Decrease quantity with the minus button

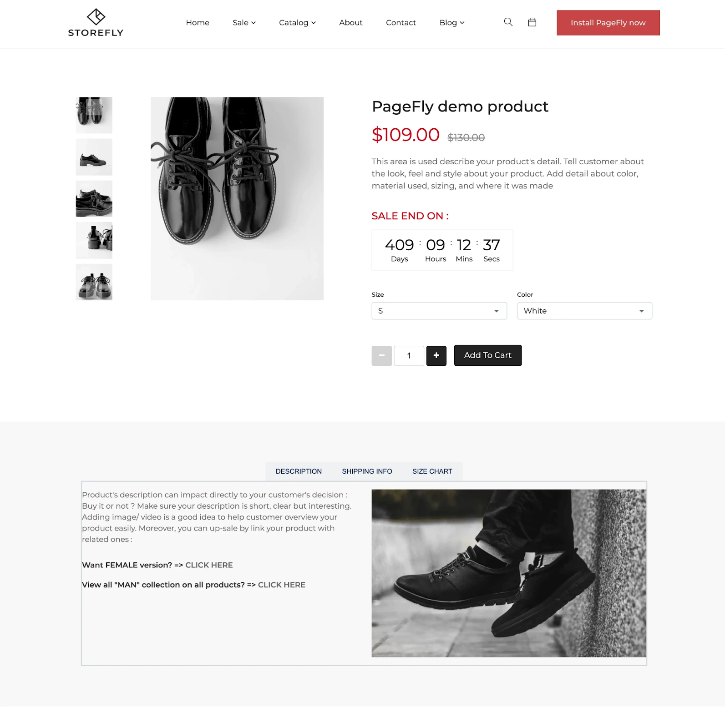click(382, 355)
